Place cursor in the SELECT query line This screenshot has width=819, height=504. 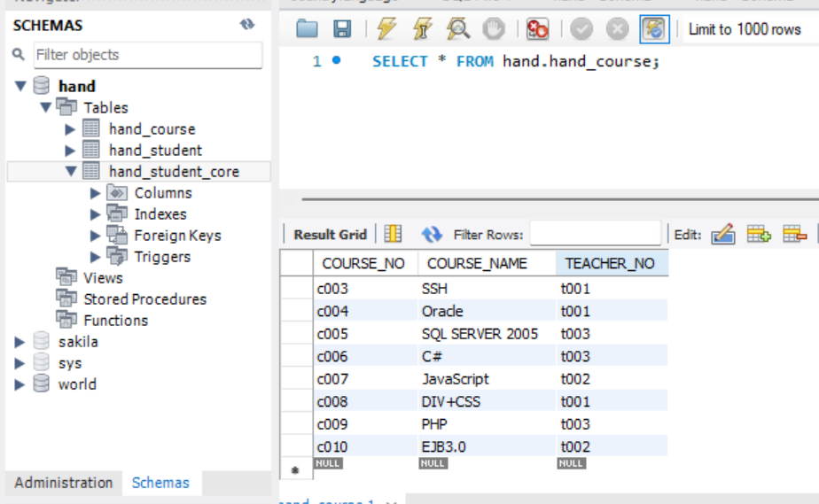click(516, 62)
